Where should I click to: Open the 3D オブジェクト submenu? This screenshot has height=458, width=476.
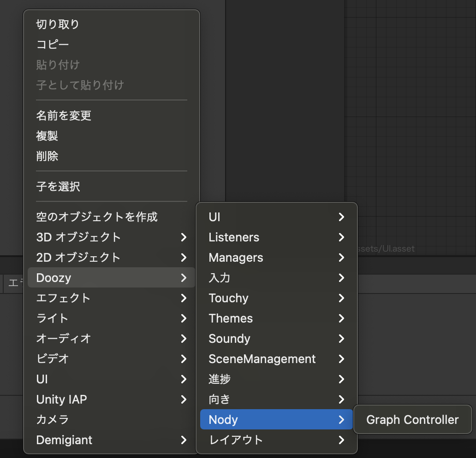coord(112,237)
